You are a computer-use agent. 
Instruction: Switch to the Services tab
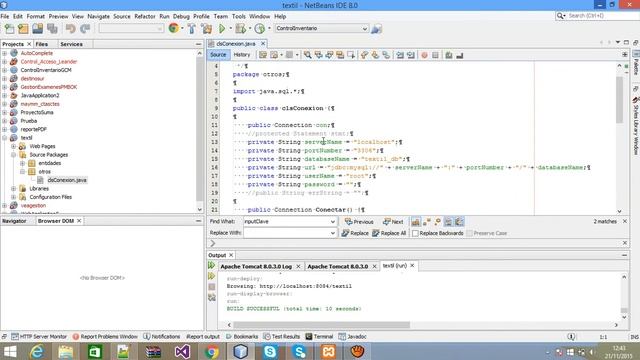pyautogui.click(x=71, y=44)
